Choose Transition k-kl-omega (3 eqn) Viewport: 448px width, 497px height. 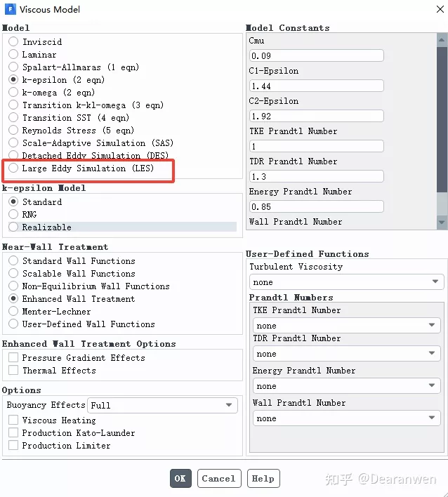[x=13, y=105]
